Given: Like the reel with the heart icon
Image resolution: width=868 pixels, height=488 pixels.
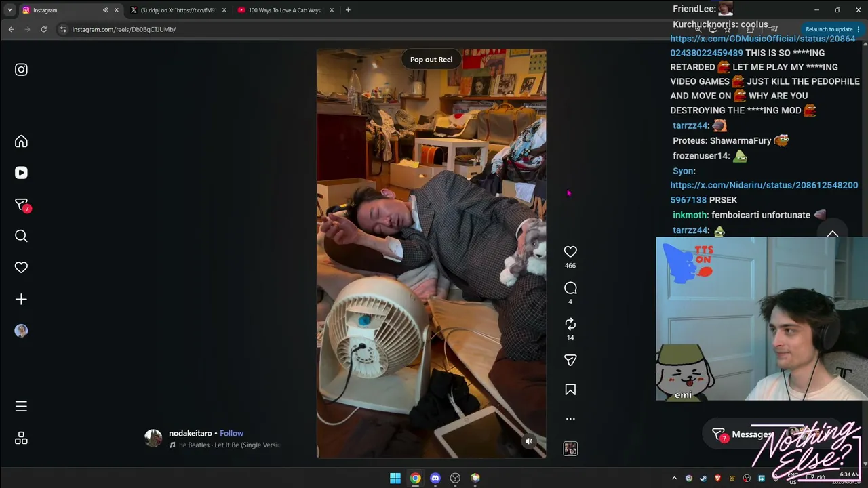Looking at the screenshot, I should pyautogui.click(x=570, y=251).
